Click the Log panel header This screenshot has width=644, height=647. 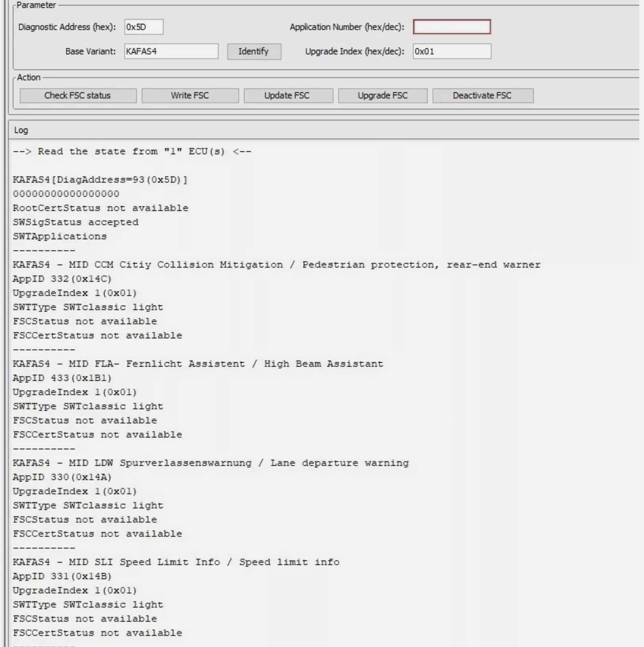click(21, 130)
